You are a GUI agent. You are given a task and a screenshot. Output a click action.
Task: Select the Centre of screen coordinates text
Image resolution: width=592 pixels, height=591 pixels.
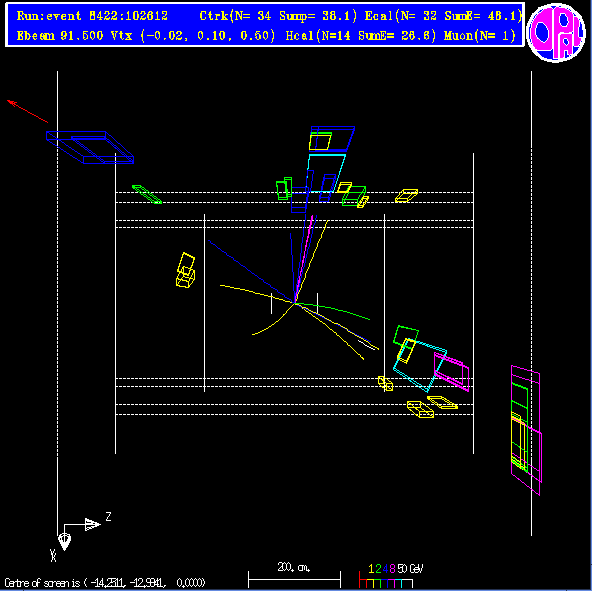[105, 583]
